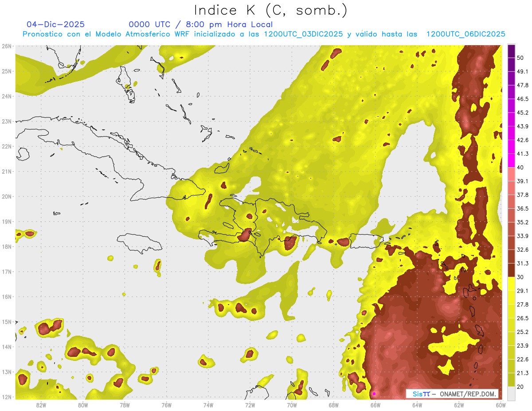This screenshot has width=532, height=411.
Task: Click the colorbar value 20
Action: 520,387
